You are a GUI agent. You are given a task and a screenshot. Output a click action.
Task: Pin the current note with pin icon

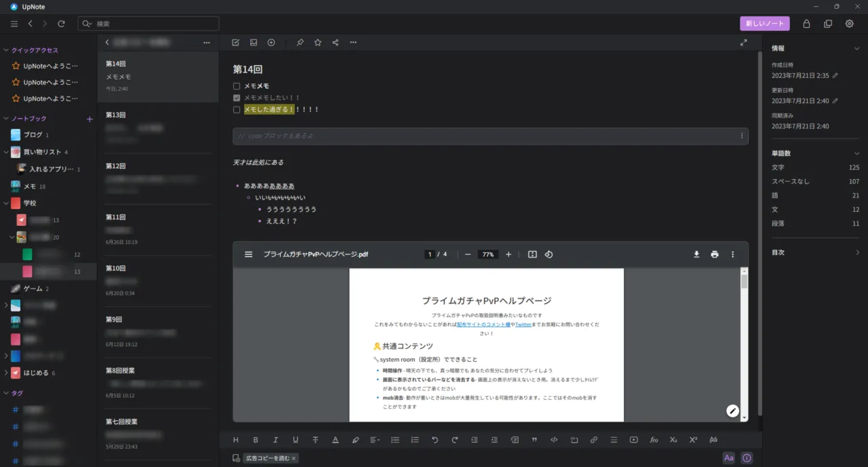click(x=300, y=42)
